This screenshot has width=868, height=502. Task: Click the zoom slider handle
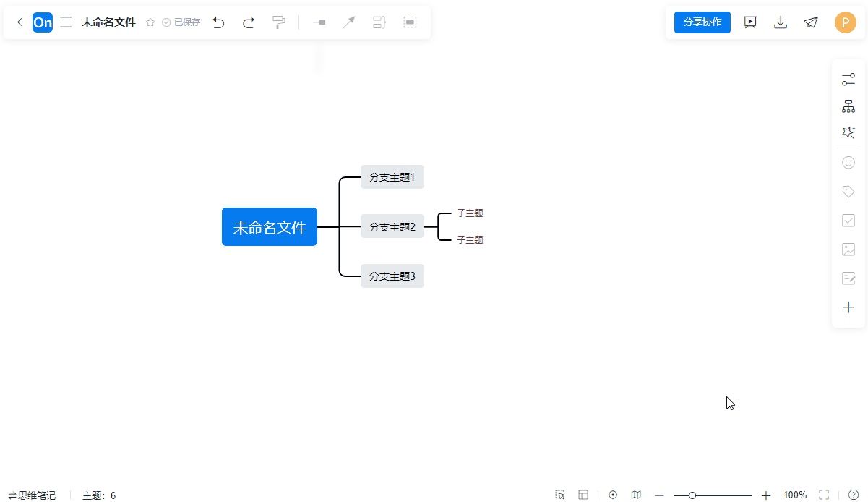[x=692, y=495]
